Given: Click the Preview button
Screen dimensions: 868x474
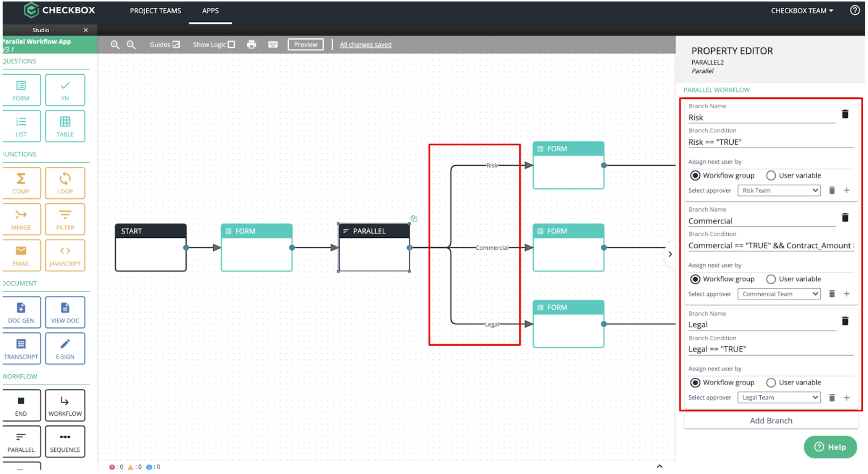Looking at the screenshot, I should (x=306, y=45).
